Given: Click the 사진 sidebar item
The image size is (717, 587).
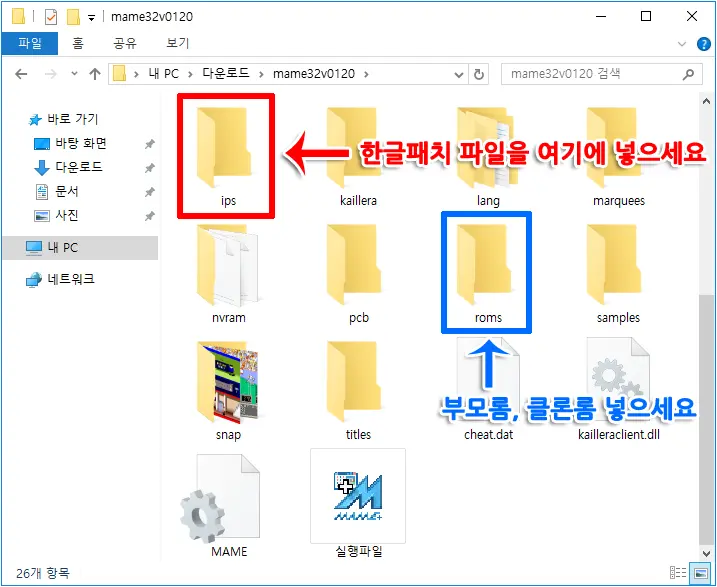Looking at the screenshot, I should click(66, 215).
